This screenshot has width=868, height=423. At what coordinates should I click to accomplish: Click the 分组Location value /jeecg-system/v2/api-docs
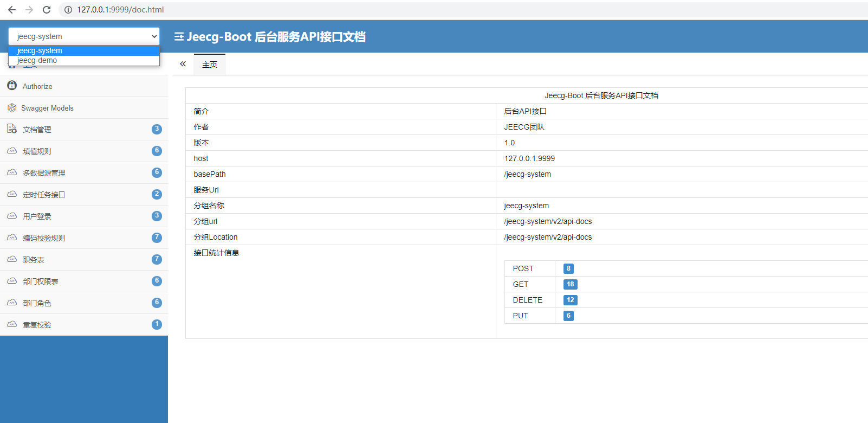pos(548,237)
